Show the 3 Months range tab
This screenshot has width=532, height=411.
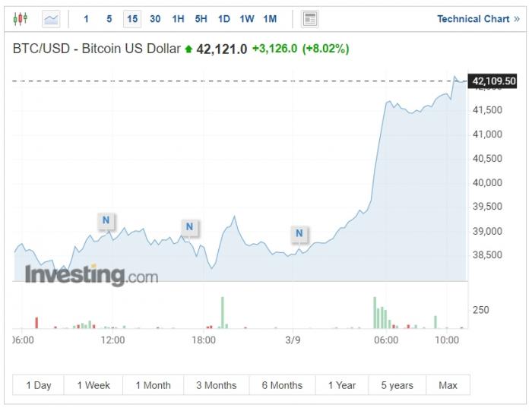coord(216,385)
